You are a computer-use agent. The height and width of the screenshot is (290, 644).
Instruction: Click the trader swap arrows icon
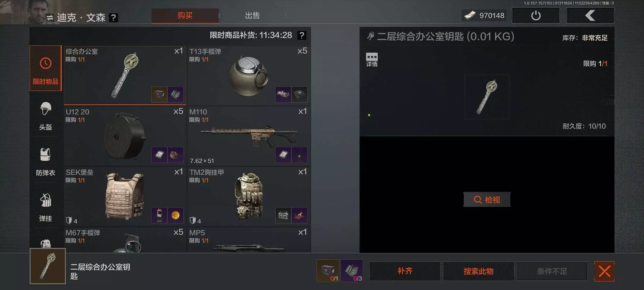(x=50, y=18)
